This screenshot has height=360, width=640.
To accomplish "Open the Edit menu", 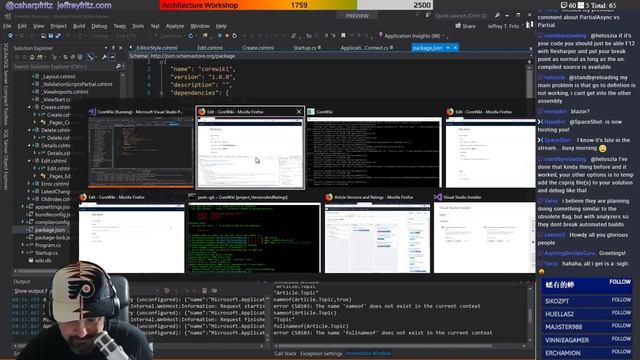I will 22,26.
